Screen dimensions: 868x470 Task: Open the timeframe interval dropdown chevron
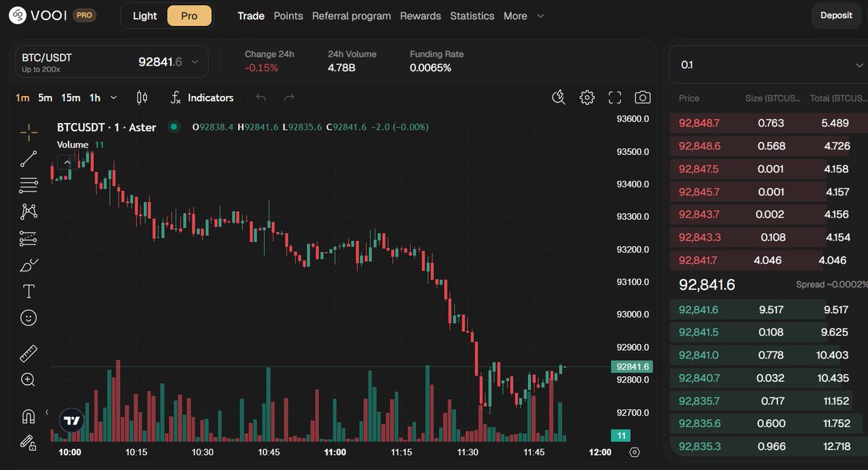pos(114,97)
